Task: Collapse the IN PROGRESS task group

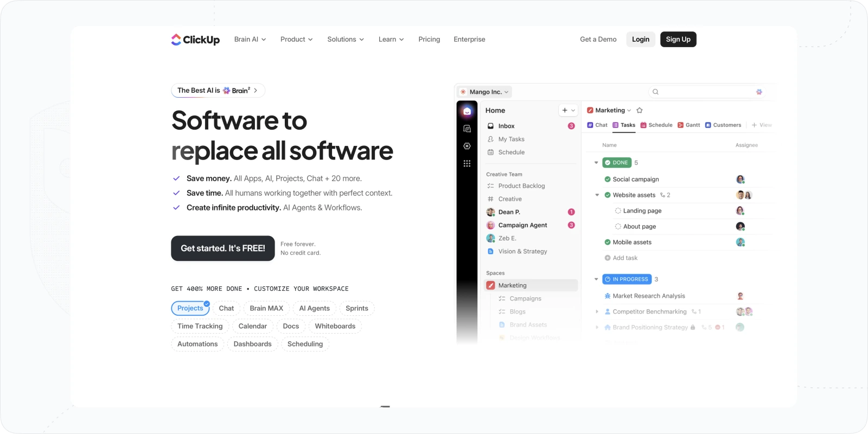Action: point(596,279)
